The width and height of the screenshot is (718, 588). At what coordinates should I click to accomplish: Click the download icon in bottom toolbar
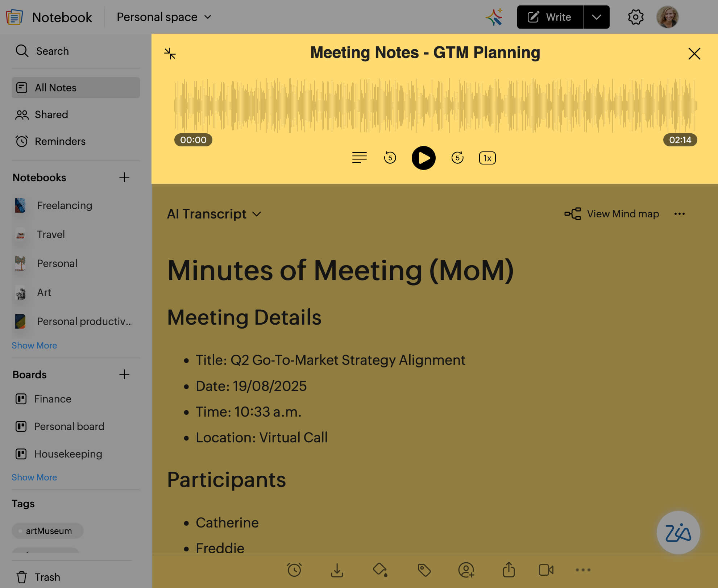coord(337,570)
